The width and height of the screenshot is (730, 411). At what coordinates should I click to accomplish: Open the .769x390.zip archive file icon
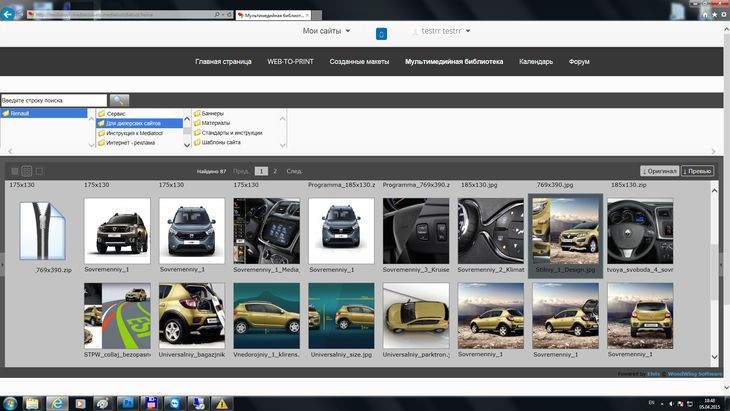45,232
